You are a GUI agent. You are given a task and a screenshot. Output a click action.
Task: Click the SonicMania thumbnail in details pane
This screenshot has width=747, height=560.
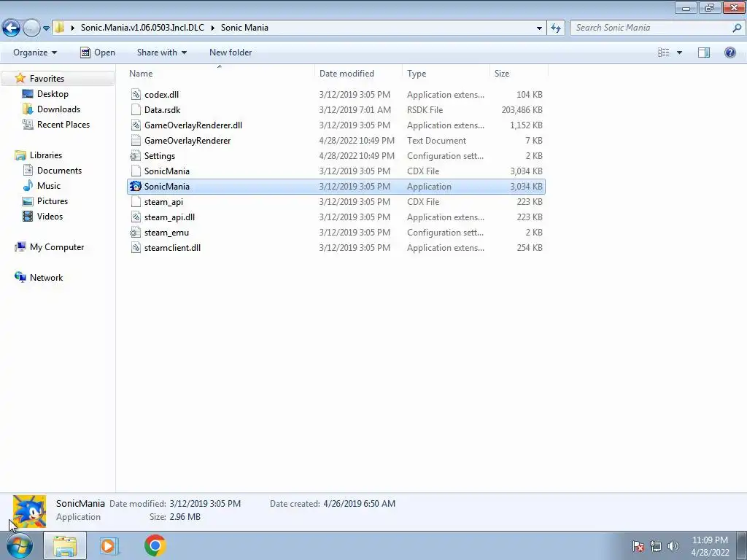tap(29, 511)
